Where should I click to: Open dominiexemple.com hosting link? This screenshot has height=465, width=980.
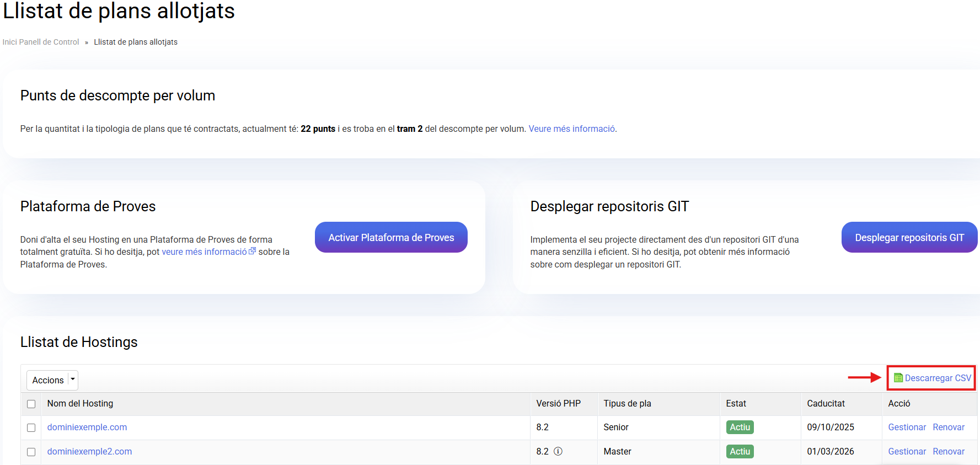[x=87, y=427]
